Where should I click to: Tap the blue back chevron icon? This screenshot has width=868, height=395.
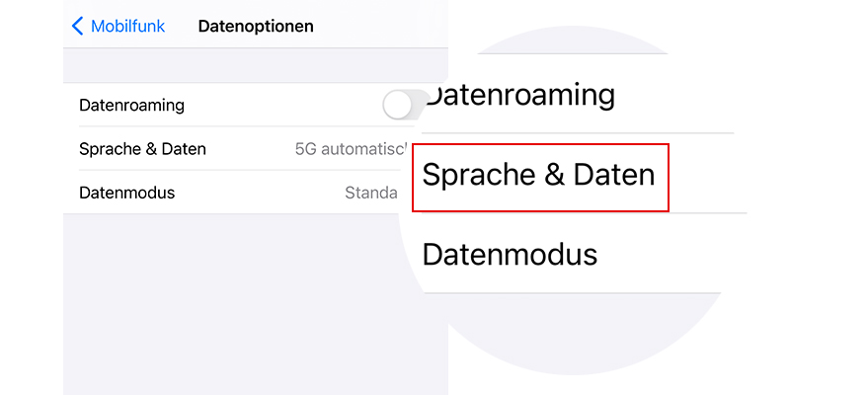pos(78,27)
